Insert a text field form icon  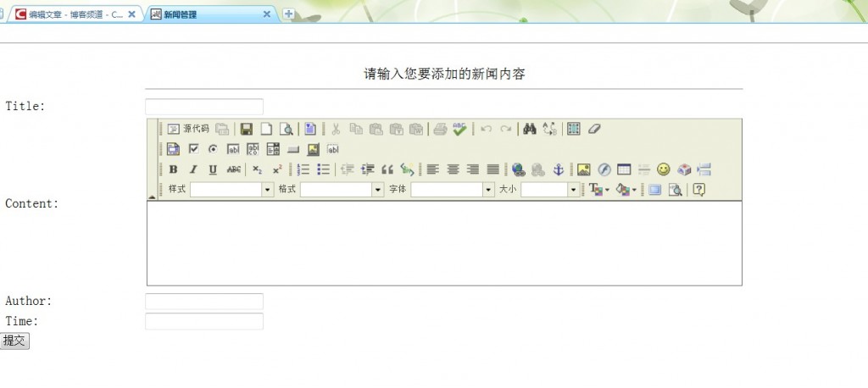[234, 149]
